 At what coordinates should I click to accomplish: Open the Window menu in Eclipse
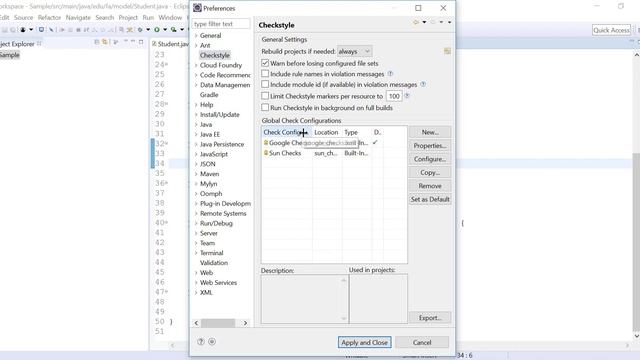click(x=170, y=18)
